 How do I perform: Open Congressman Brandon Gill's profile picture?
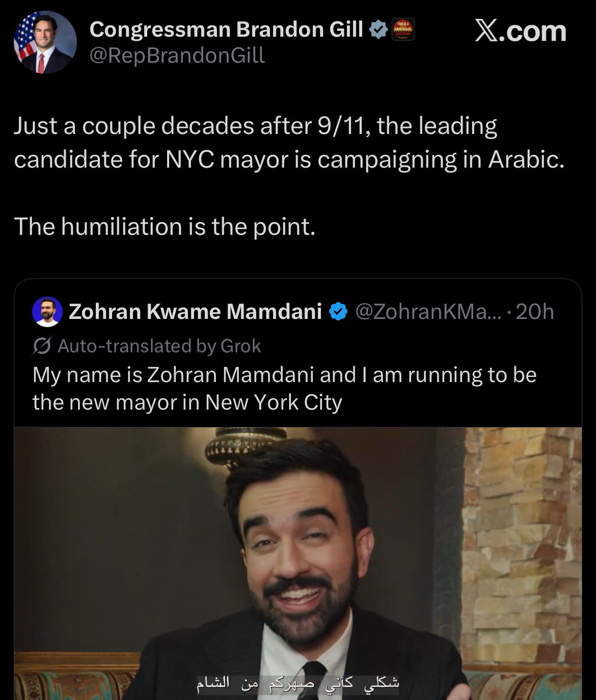(x=45, y=42)
